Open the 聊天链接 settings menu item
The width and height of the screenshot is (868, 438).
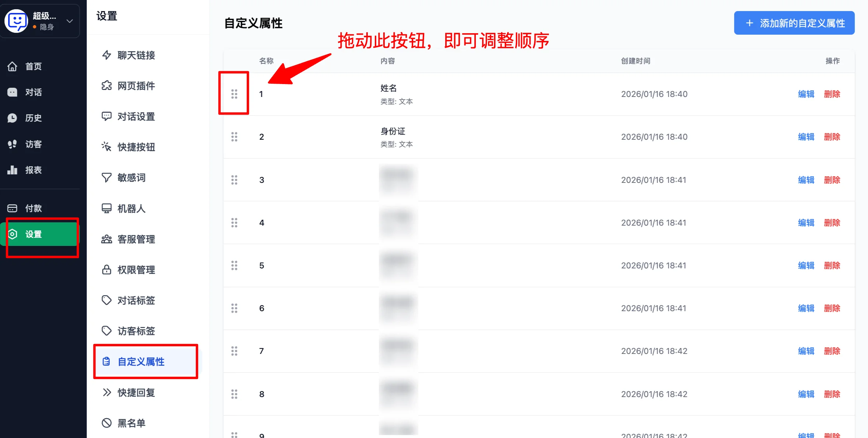tap(136, 55)
